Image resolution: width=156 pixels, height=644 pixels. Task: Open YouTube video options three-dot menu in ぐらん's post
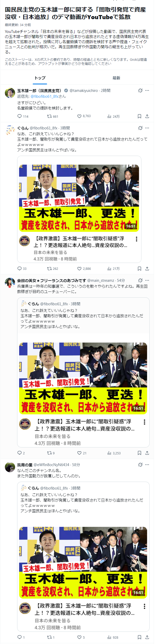pos(137,239)
